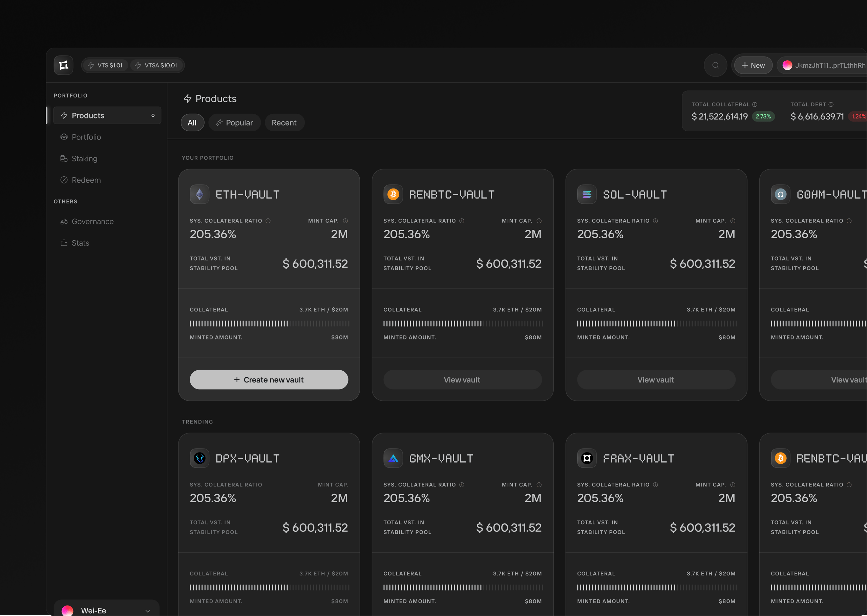This screenshot has height=616, width=867.
Task: Click the $ 6,616,639.71 total debt value
Action: [817, 116]
